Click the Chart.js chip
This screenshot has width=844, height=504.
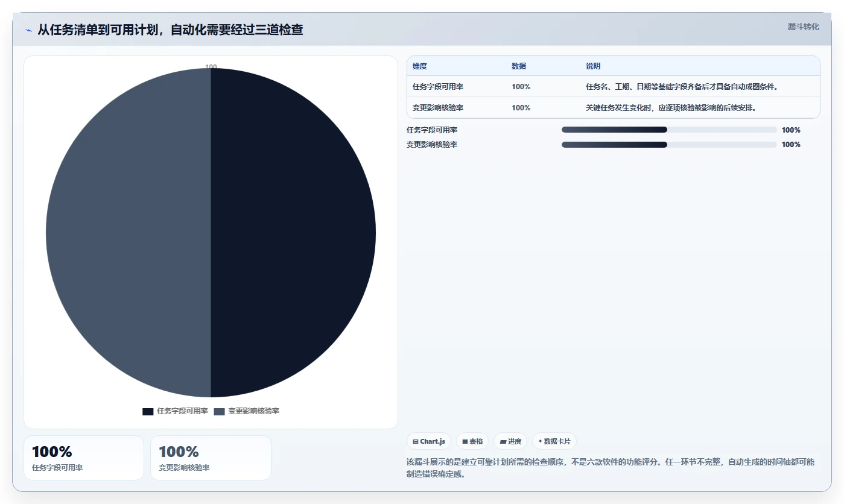pyautogui.click(x=429, y=441)
